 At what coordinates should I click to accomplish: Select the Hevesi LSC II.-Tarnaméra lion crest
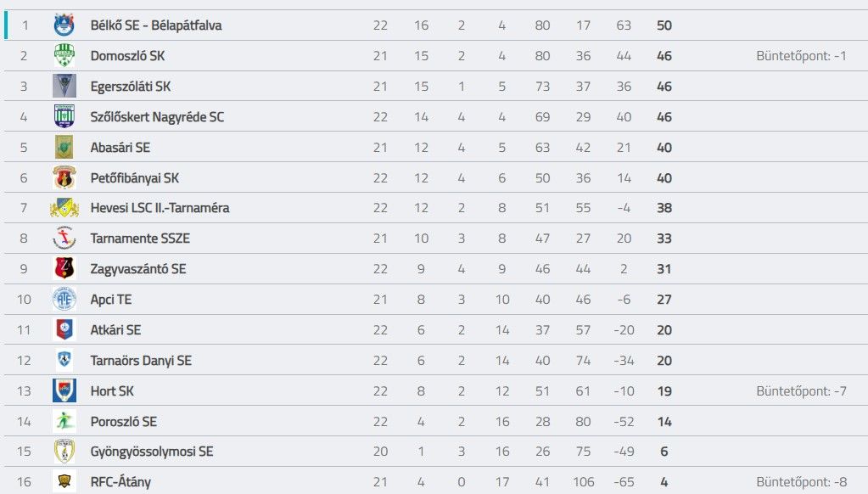[64, 208]
